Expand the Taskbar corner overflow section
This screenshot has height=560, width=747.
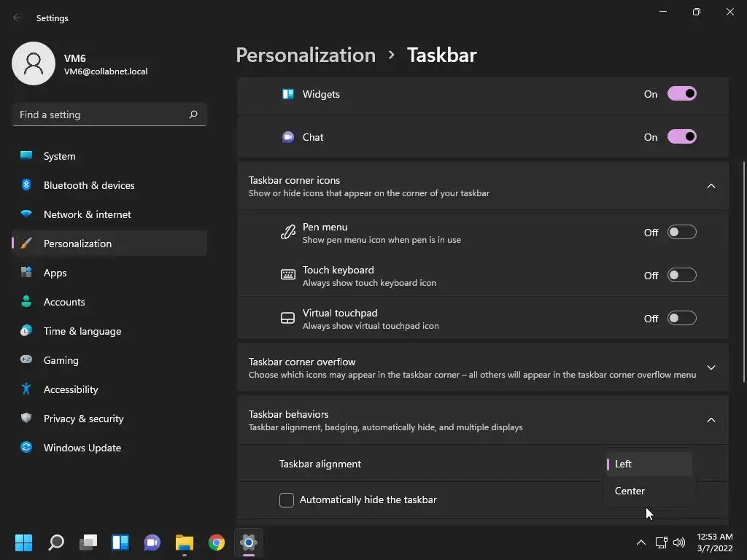click(711, 367)
